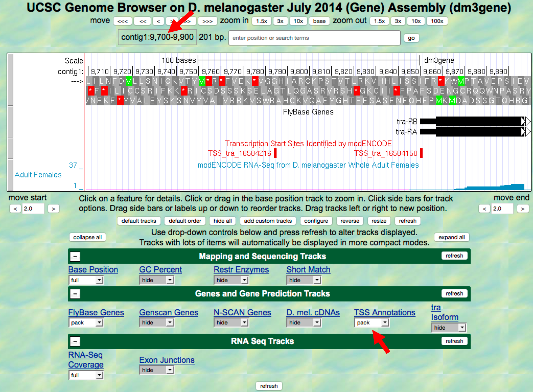Open Short Match visibility dropdown
Image resolution: width=533 pixels, height=392 pixels.
tap(304, 280)
